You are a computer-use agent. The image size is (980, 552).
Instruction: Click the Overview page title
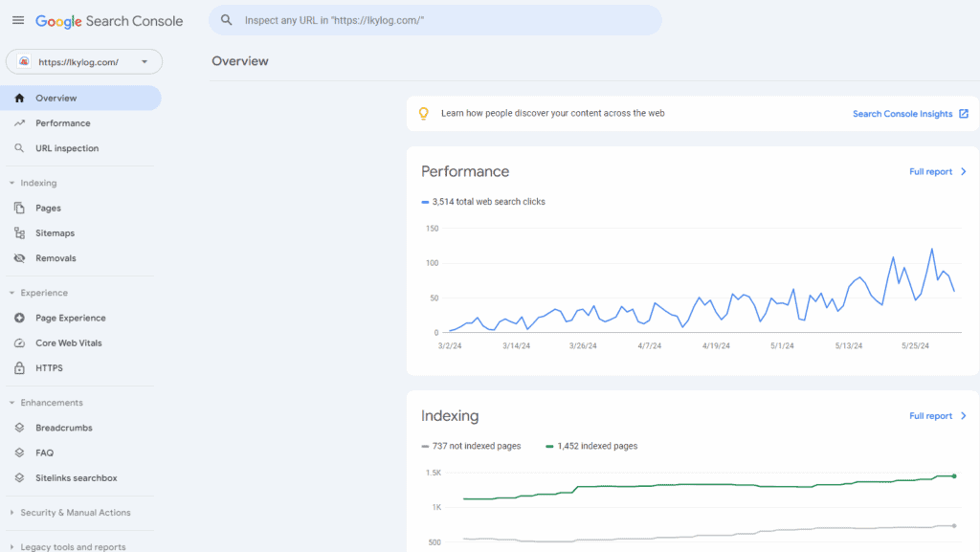[x=240, y=61]
